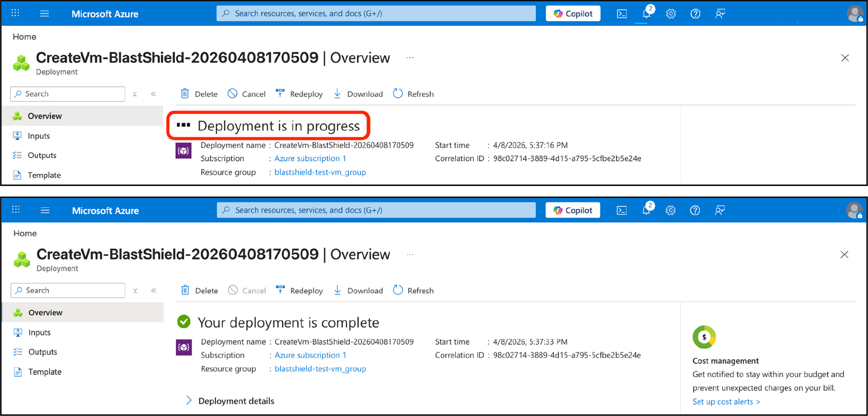This screenshot has width=868, height=416.
Task: Focus the sidebar Search field on the in-progress page
Action: click(x=68, y=94)
